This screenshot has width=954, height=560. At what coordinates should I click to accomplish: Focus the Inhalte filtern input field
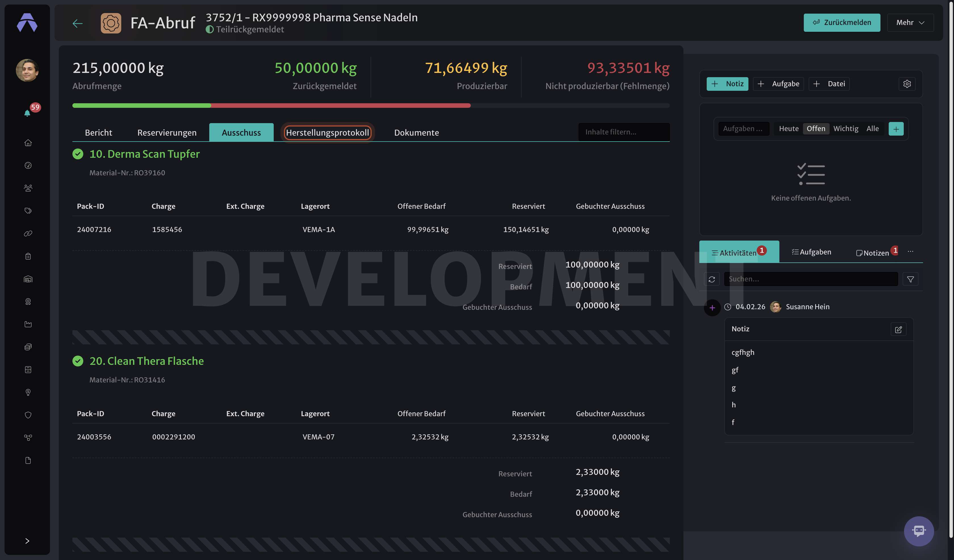click(624, 132)
